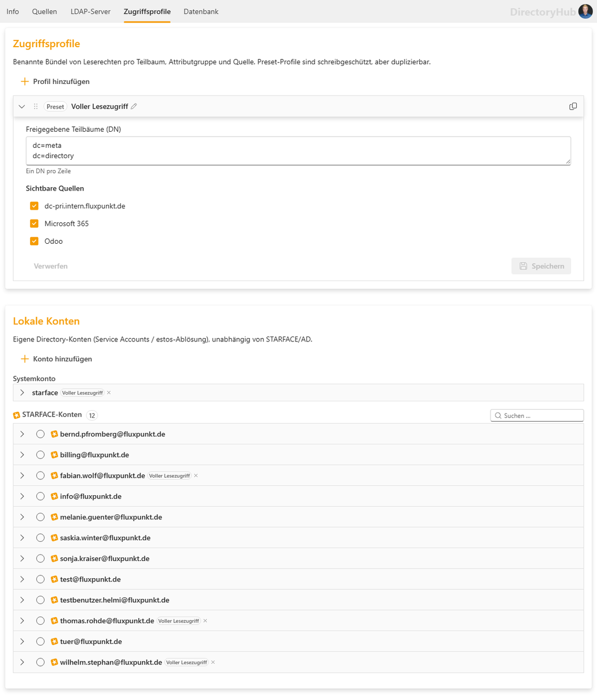Click the pencil icon to rename Voller Lesezugriff
This screenshot has height=700, width=597.
[134, 107]
